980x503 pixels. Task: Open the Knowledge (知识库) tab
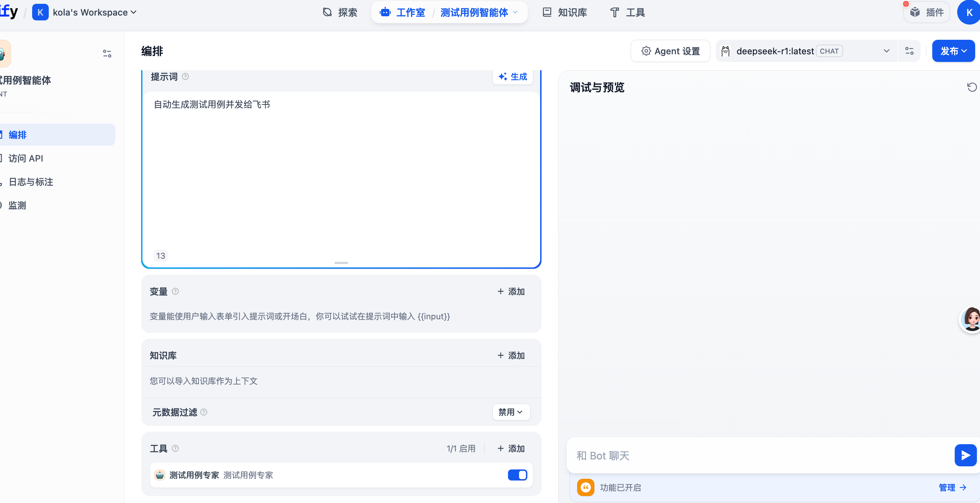point(565,12)
